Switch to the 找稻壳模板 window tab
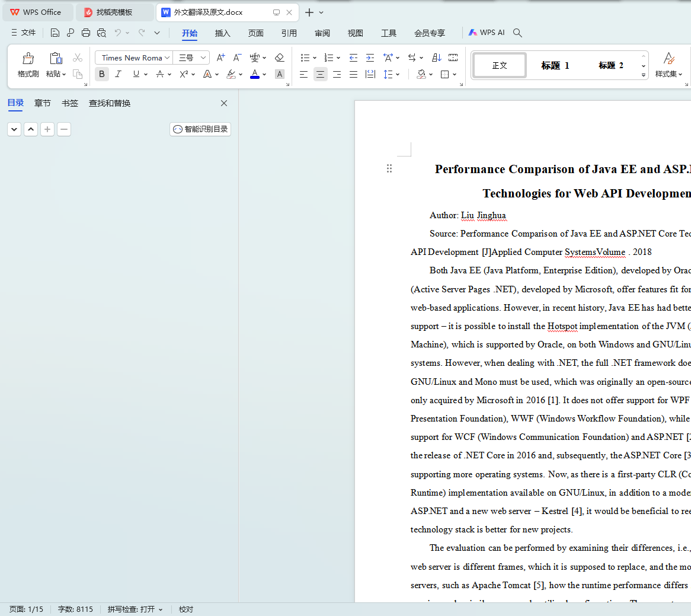Screen dimensions: 691x616 tap(114, 12)
